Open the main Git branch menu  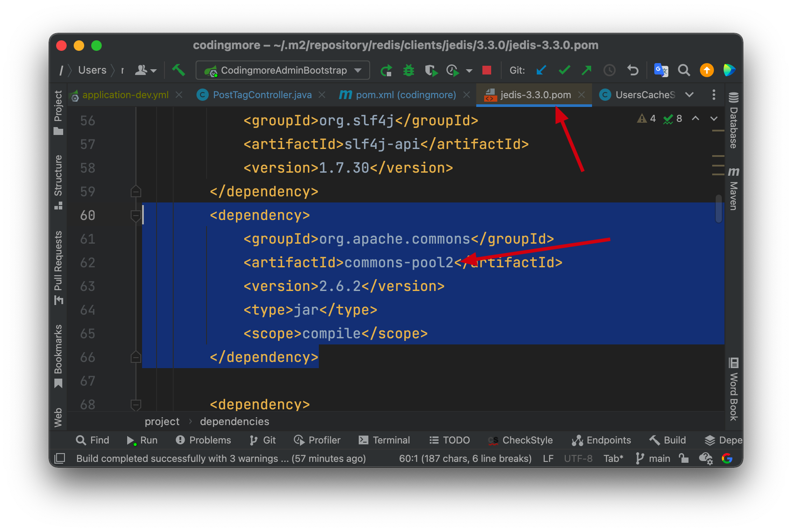click(x=653, y=458)
